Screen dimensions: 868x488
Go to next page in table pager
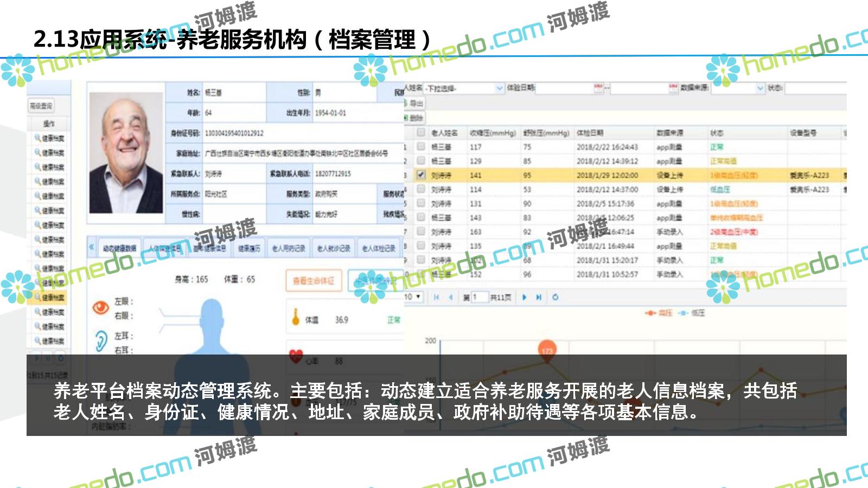[x=524, y=297]
